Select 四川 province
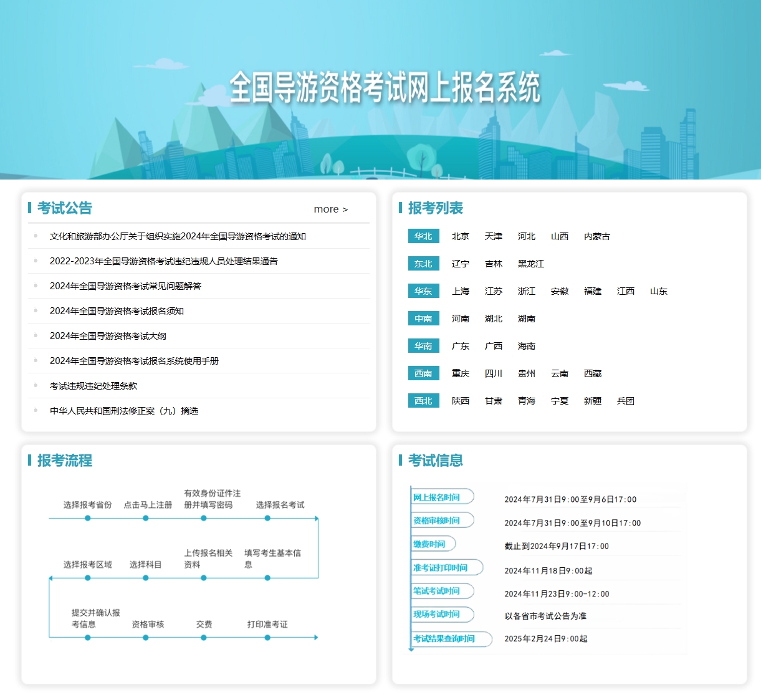The height and width of the screenshot is (700, 761). coord(493,373)
